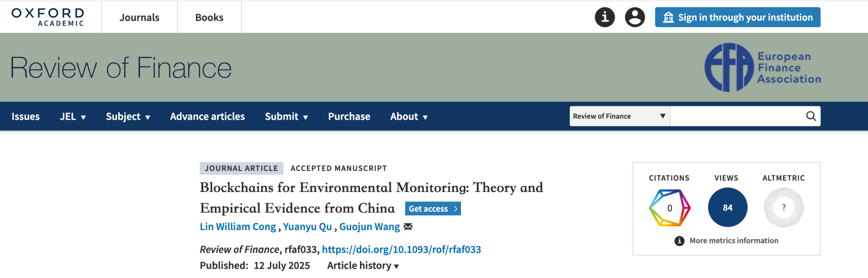The width and height of the screenshot is (868, 278).
Task: Expand the Subject dropdown menu
Action: 128,116
